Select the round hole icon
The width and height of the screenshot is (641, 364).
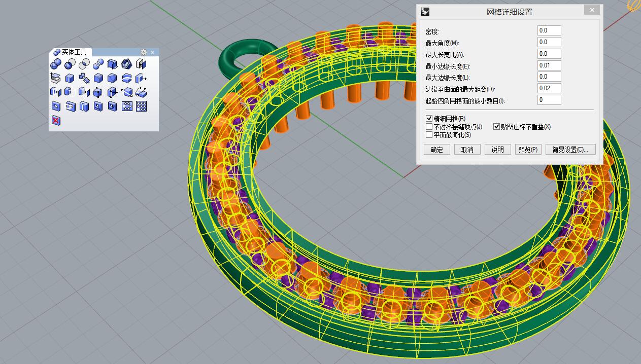click(56, 106)
